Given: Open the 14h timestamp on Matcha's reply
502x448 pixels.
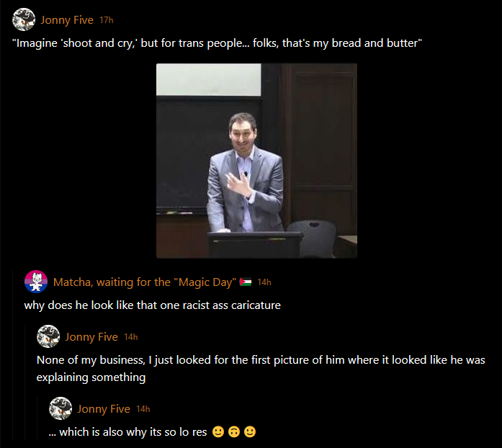Looking at the screenshot, I should (264, 282).
